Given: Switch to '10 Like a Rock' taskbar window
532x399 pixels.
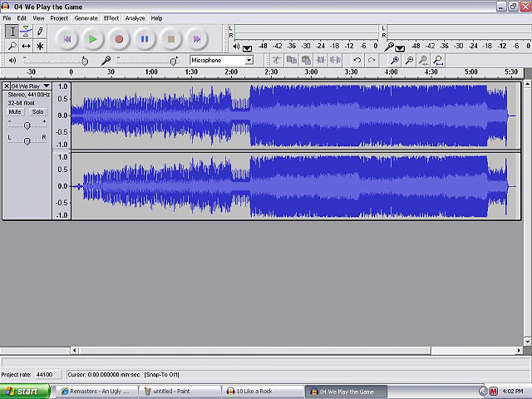Looking at the screenshot, I should pos(263,392).
